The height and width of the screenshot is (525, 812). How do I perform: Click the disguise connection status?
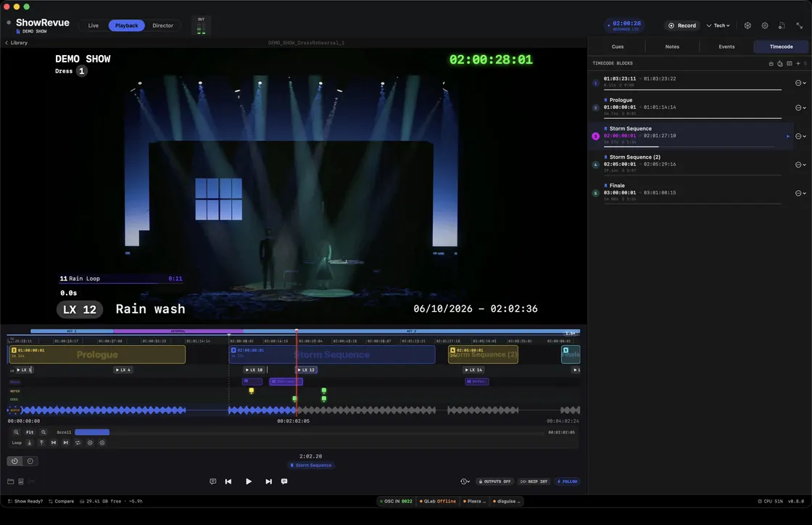507,501
